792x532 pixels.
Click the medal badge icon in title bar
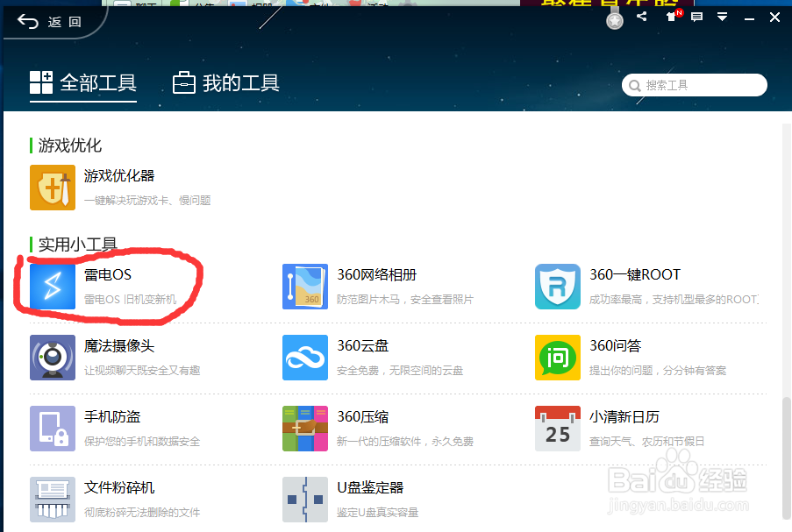[615, 20]
